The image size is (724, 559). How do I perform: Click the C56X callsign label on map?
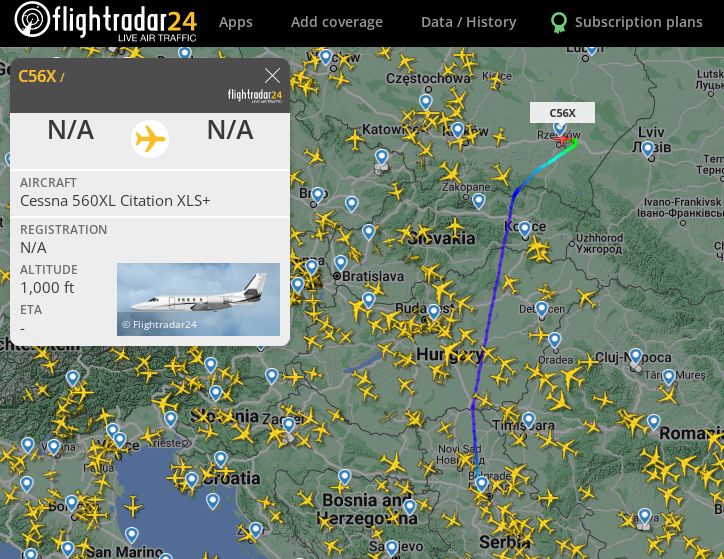click(562, 113)
